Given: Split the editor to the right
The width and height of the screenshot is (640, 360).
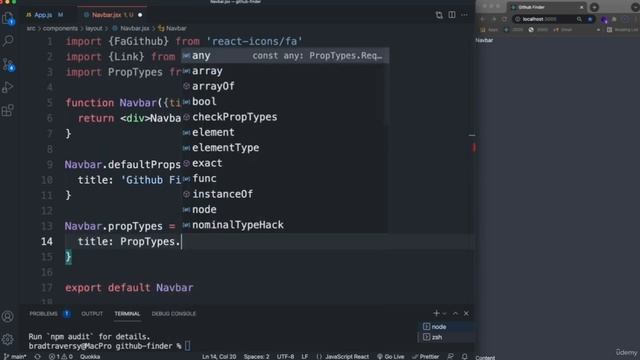Looking at the screenshot, I should (452, 15).
